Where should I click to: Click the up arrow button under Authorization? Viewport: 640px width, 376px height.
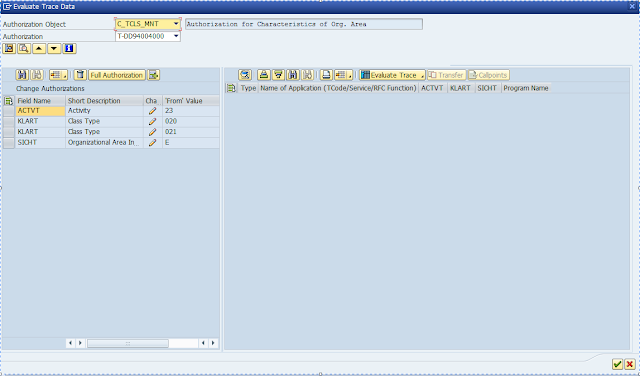39,49
